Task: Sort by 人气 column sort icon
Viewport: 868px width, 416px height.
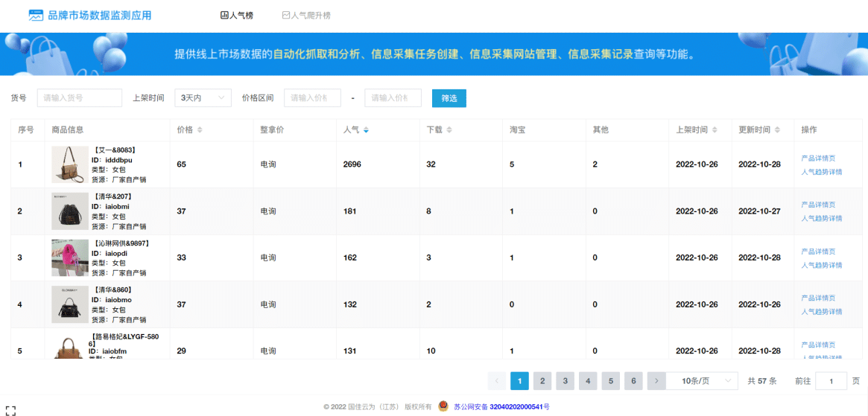Action: click(366, 130)
